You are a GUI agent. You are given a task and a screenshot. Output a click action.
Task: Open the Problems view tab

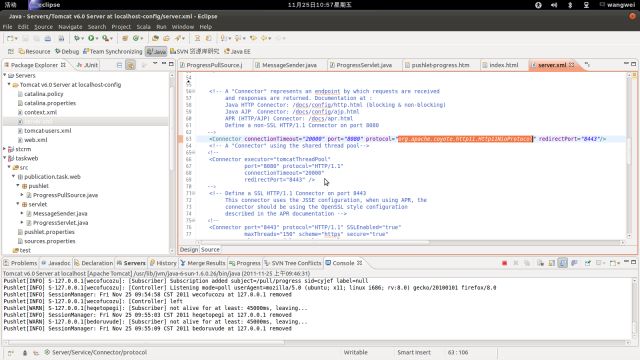coord(20,263)
